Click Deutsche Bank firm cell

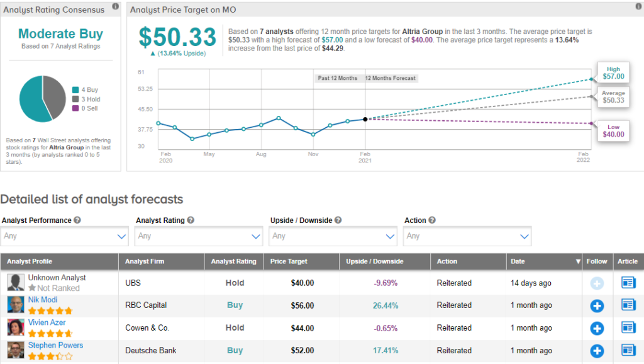tap(151, 350)
